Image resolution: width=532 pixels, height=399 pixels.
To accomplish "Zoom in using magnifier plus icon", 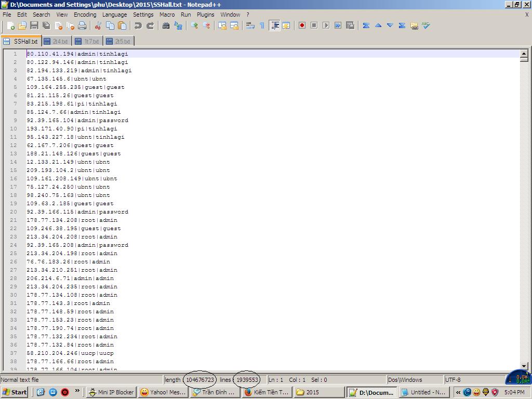I will [x=194, y=26].
